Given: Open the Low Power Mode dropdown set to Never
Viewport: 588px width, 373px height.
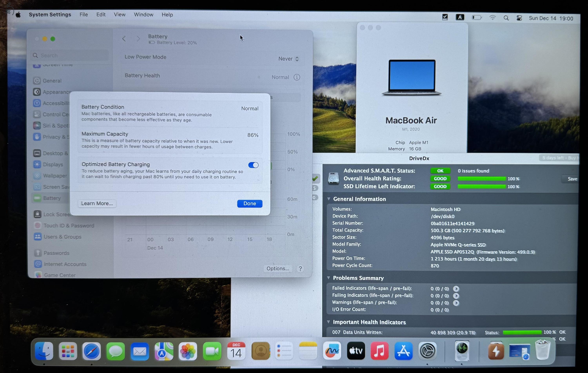Looking at the screenshot, I should coord(288,59).
